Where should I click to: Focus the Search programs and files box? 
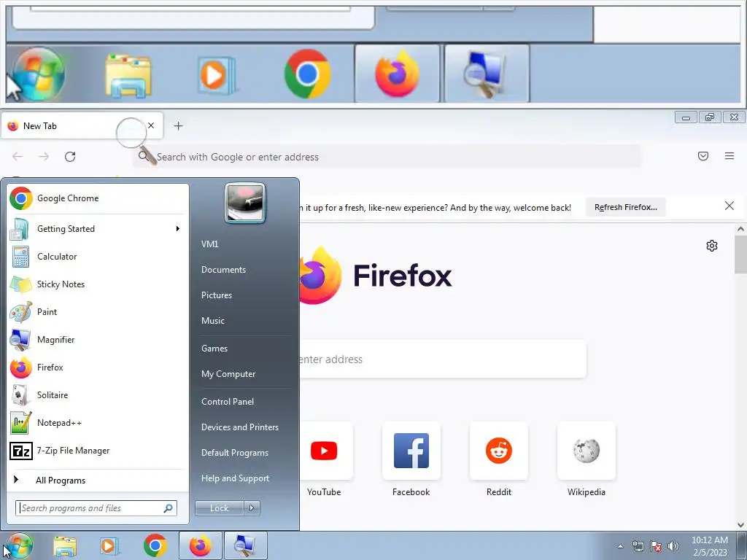pyautogui.click(x=96, y=508)
